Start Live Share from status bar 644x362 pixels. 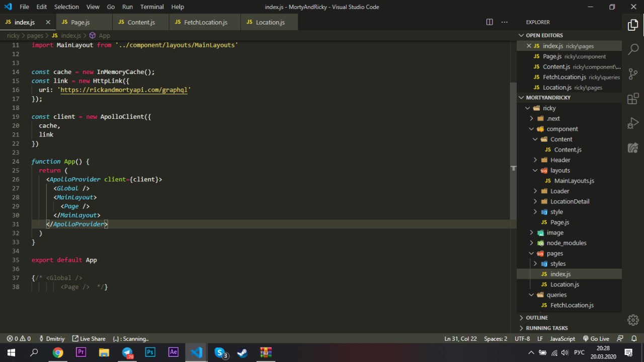click(89, 339)
